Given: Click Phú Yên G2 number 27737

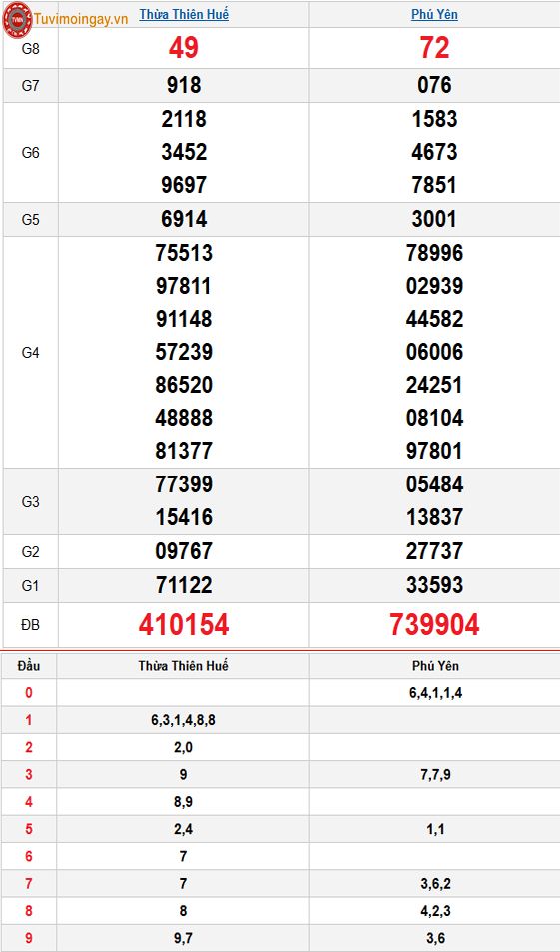Looking at the screenshot, I should pos(434,551).
